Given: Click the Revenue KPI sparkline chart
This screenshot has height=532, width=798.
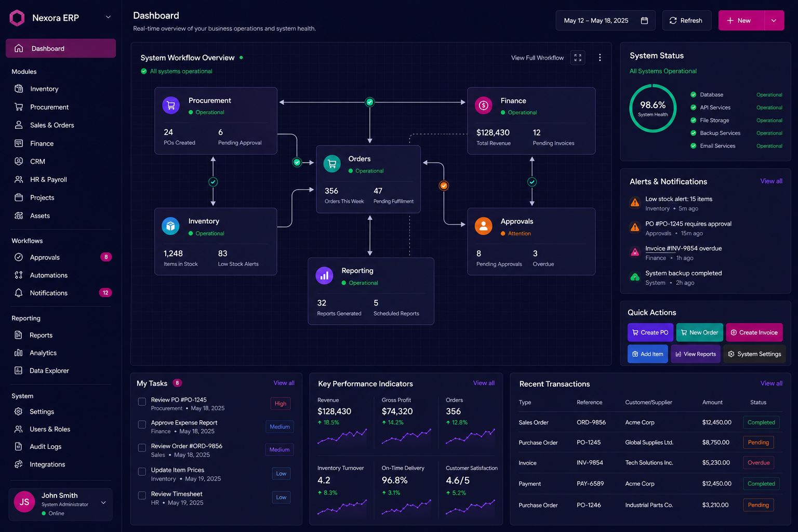Looking at the screenshot, I should point(342,436).
